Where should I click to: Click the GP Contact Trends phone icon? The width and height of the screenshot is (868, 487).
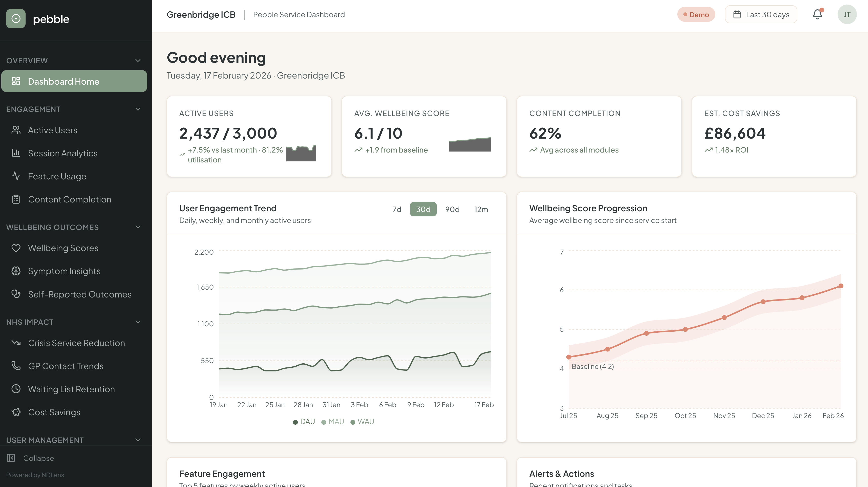pyautogui.click(x=16, y=366)
